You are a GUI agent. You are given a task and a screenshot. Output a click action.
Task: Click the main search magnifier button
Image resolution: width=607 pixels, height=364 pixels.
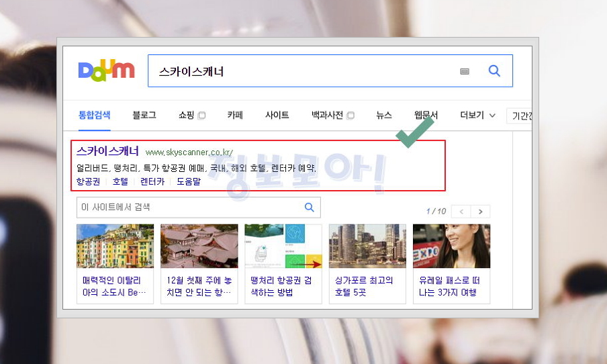click(494, 71)
